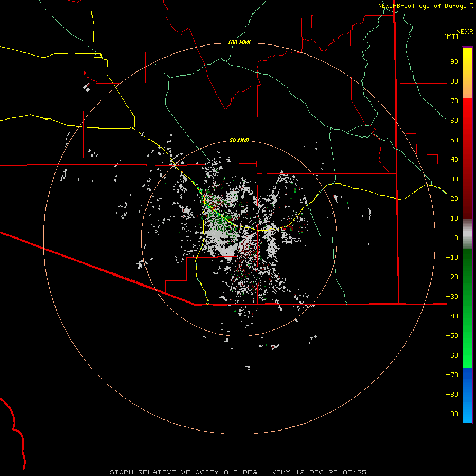Click the -20 value on the velocity scale
The height and width of the screenshot is (476, 476).
point(452,277)
